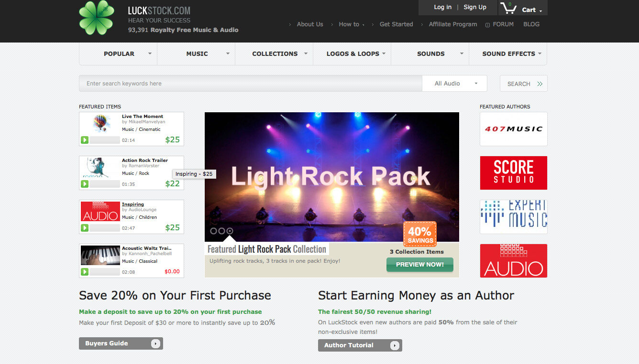Open the red Audio featured author logo
The width and height of the screenshot is (639, 364).
pyautogui.click(x=514, y=261)
